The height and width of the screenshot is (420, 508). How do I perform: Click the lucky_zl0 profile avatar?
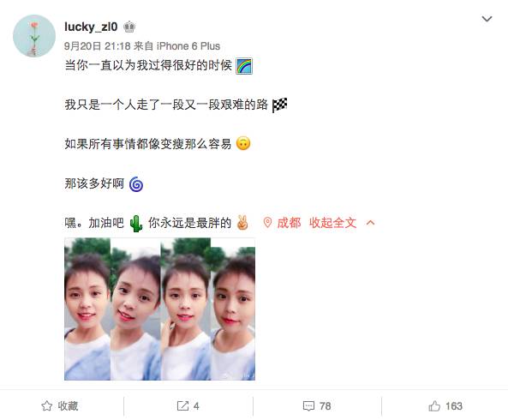34,36
